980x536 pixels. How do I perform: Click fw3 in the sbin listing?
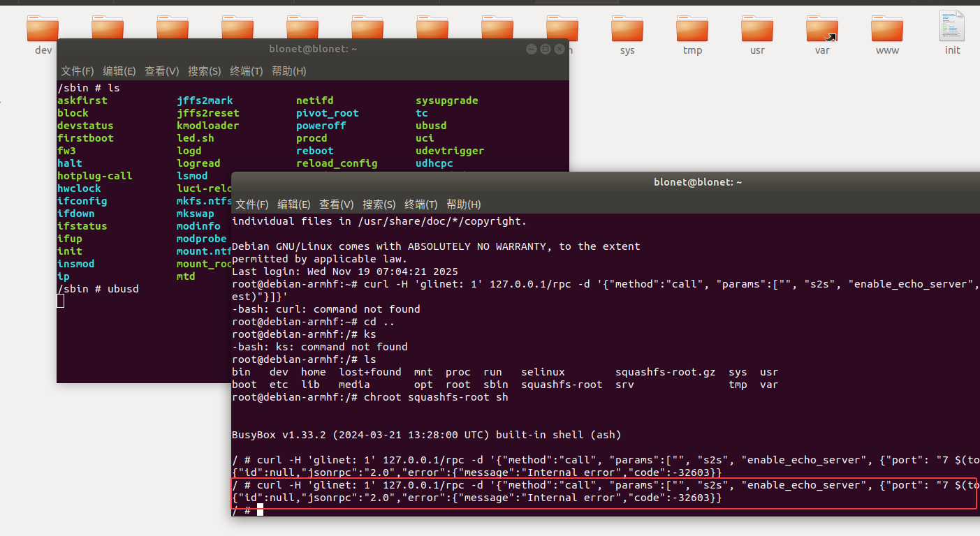[66, 151]
